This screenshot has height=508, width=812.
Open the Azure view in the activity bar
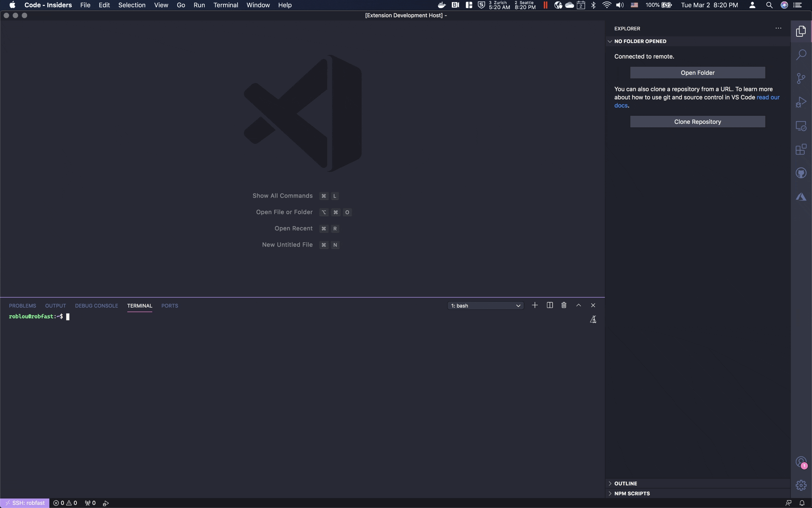(x=801, y=197)
